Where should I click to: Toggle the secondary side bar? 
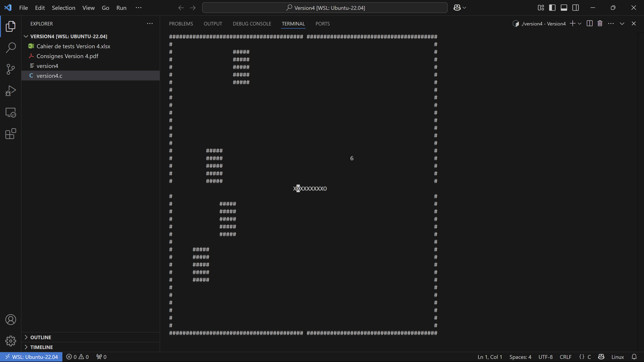576,8
